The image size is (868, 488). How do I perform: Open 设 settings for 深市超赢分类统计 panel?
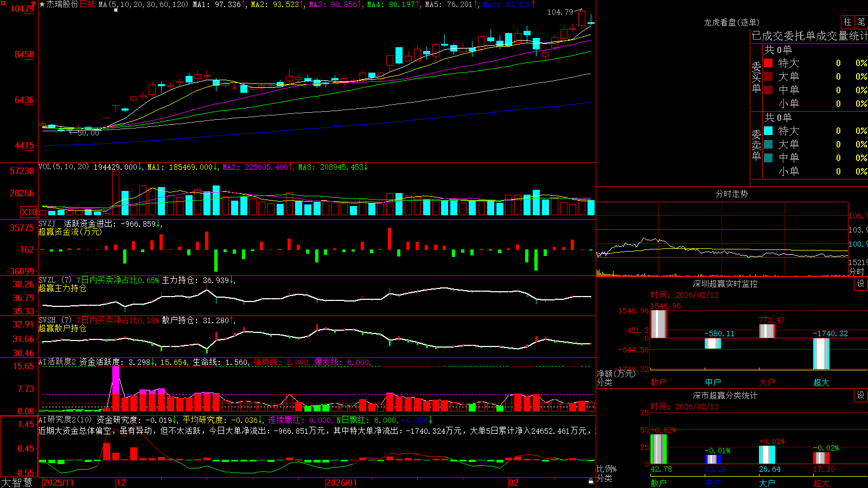point(861,395)
